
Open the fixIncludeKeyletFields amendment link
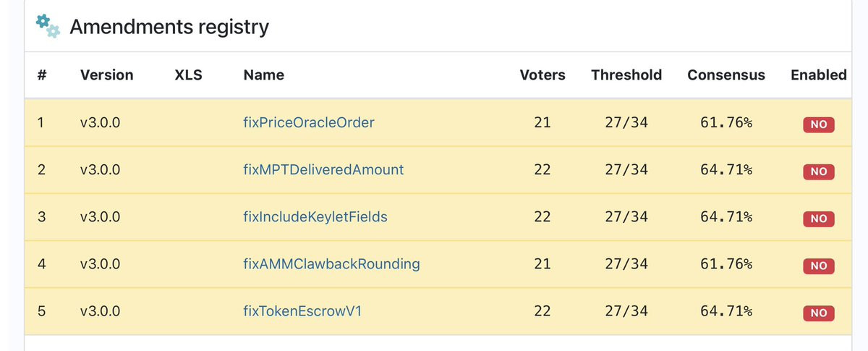(315, 216)
